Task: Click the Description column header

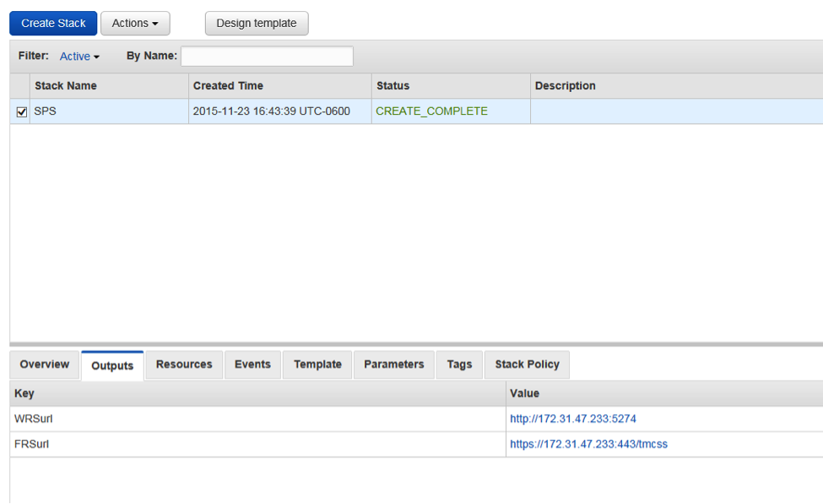Action: (x=565, y=86)
